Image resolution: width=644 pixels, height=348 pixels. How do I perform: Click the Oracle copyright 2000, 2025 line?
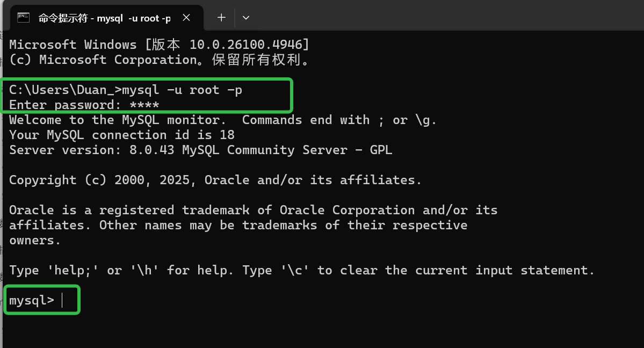215,180
